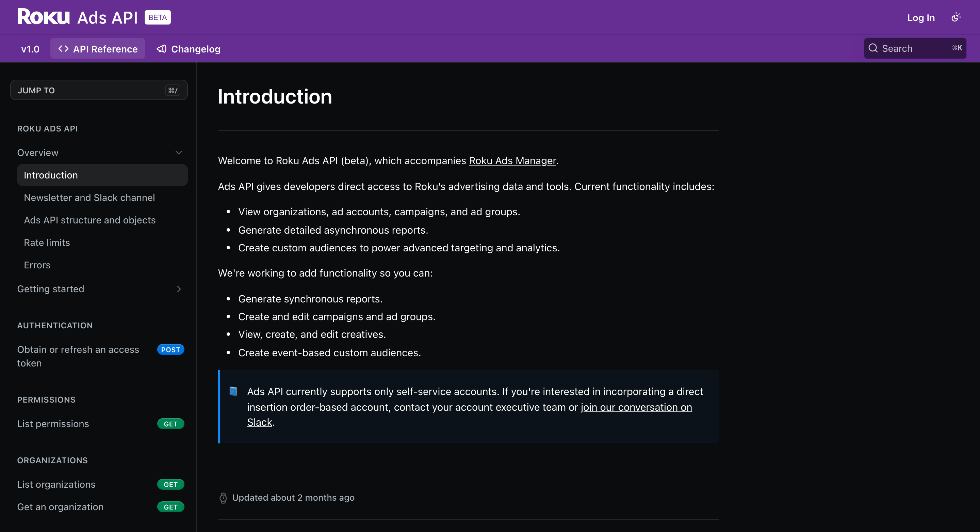Click the AUTHENTICATION section header
Image resolution: width=980 pixels, height=532 pixels.
(x=55, y=326)
